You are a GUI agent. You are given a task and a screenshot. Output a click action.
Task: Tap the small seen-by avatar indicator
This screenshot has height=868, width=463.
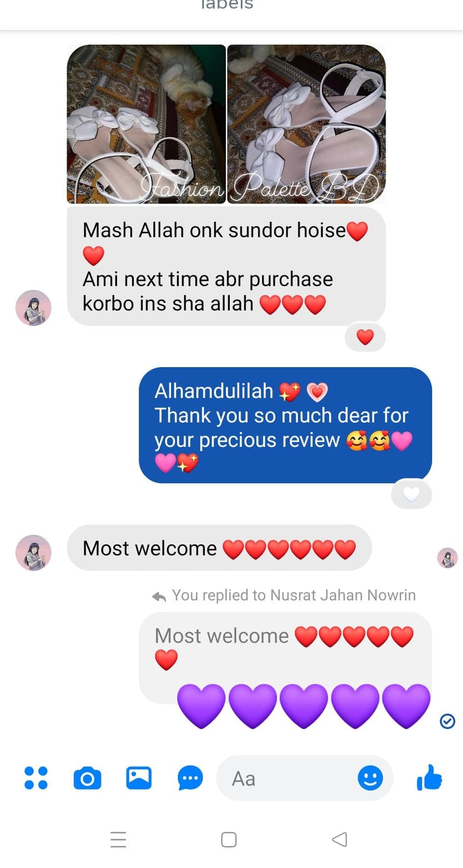tap(447, 558)
